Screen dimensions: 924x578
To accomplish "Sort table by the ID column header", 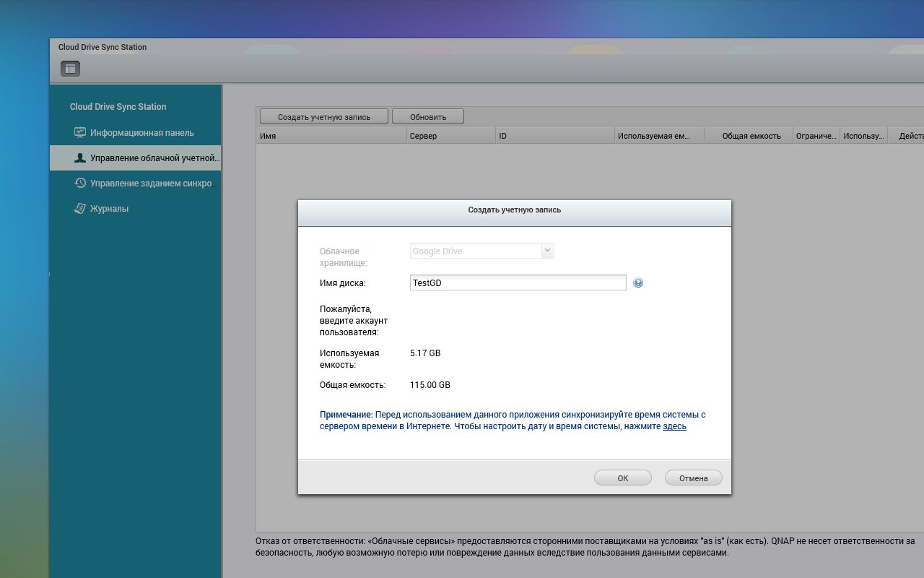I will [556, 136].
